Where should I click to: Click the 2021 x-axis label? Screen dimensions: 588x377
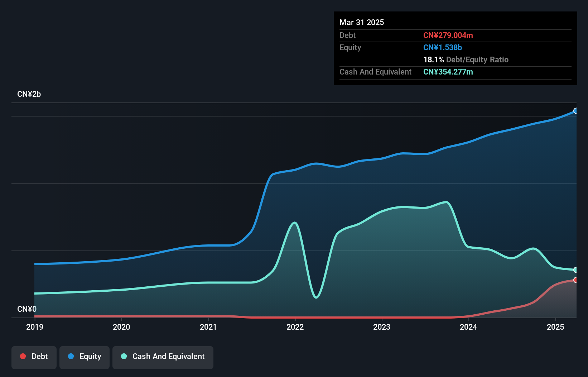pos(208,327)
